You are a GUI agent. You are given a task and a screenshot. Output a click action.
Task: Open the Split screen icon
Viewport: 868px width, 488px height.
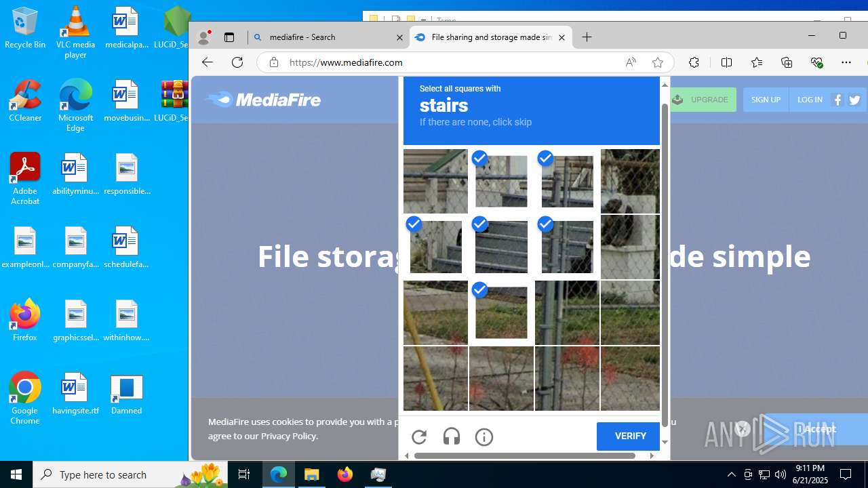(726, 62)
